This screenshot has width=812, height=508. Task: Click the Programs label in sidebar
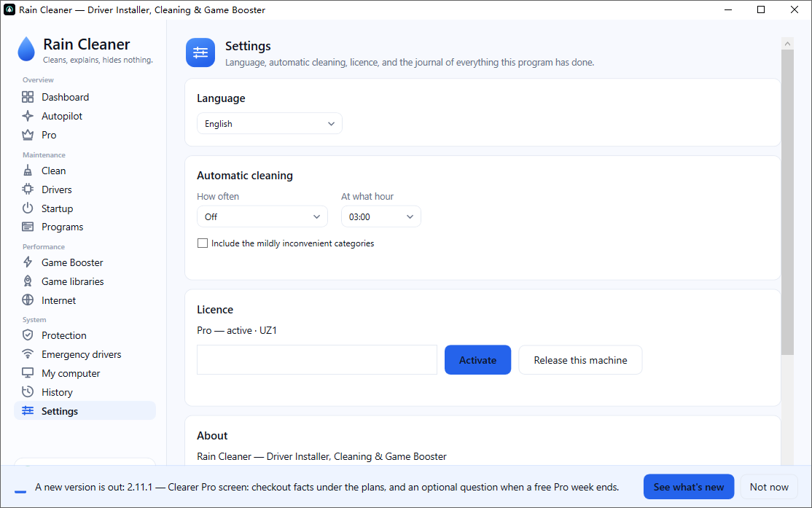62,227
